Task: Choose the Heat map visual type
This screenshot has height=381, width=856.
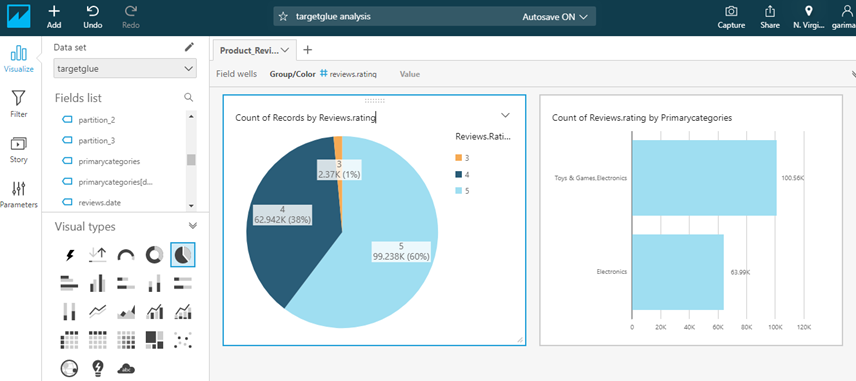Action: coord(126,340)
